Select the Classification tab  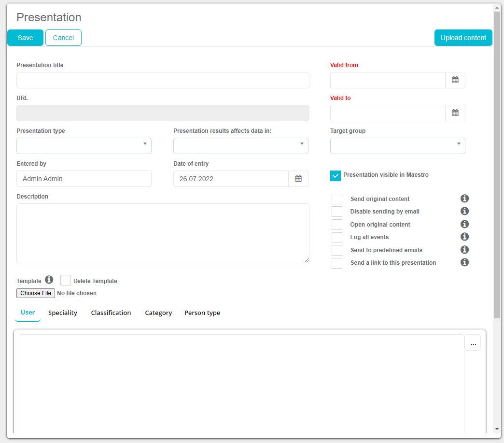click(x=111, y=313)
